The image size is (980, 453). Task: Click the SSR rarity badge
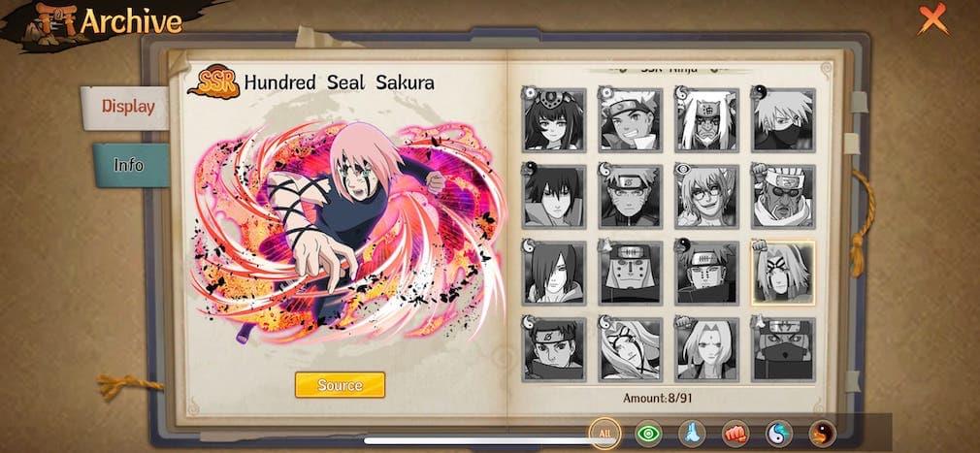pos(213,81)
